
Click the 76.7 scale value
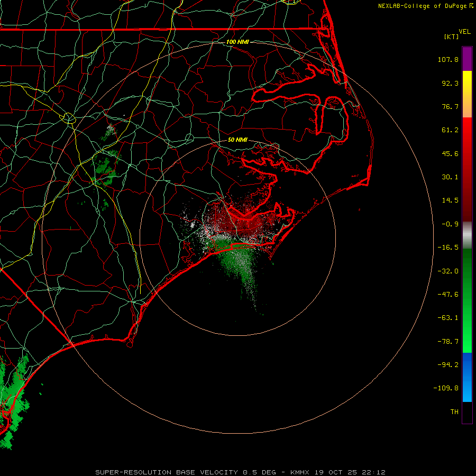pyautogui.click(x=450, y=106)
